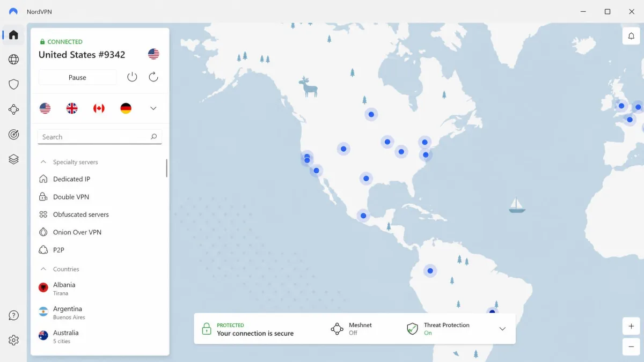Open the globe servers view
The height and width of the screenshot is (362, 644).
[x=13, y=60]
